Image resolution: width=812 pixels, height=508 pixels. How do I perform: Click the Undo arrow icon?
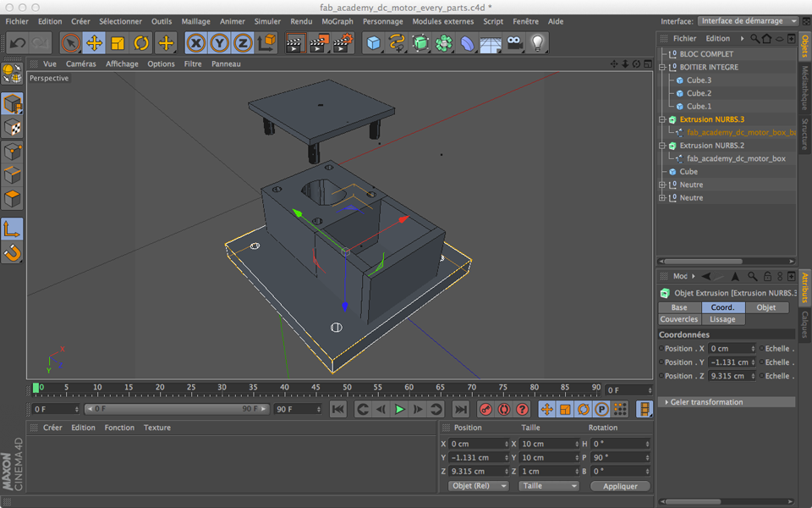pyautogui.click(x=18, y=42)
